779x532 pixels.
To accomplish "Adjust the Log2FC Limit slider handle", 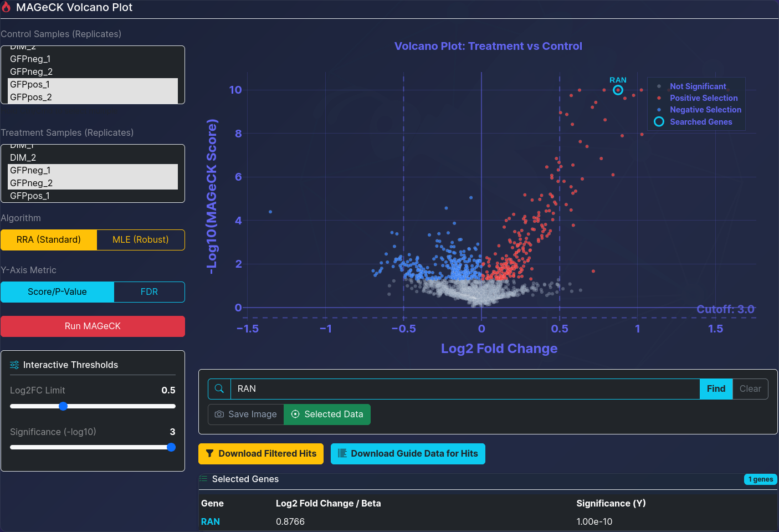I will 63,406.
